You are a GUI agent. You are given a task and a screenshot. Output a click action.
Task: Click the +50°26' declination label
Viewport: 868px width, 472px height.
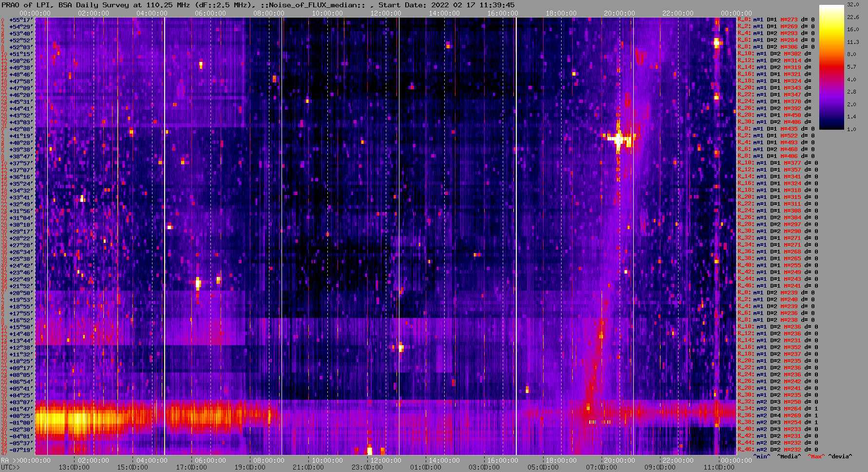[20, 61]
